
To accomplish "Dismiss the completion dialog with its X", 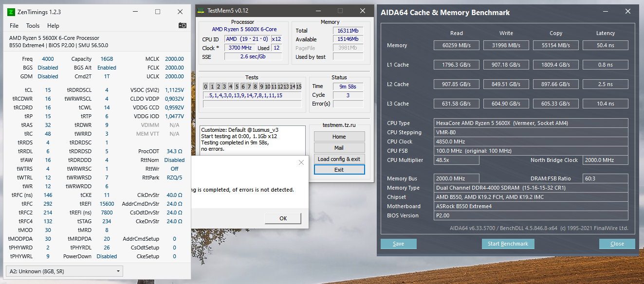I will 301,162.
